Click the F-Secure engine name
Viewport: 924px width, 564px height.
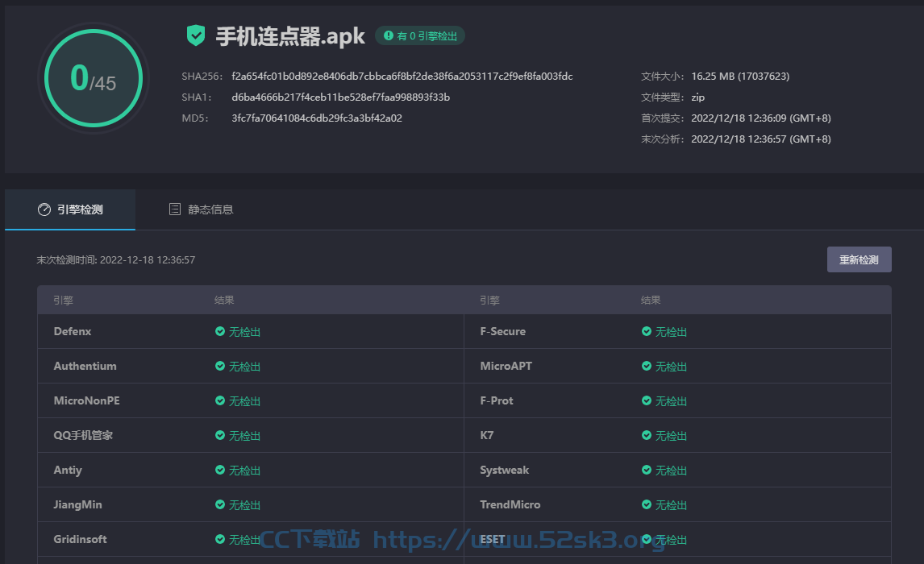point(502,331)
